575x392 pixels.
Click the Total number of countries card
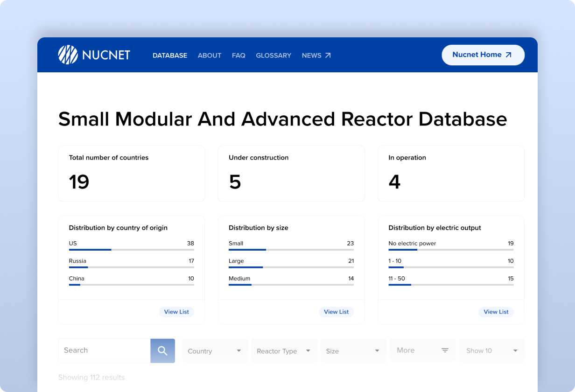(132, 173)
